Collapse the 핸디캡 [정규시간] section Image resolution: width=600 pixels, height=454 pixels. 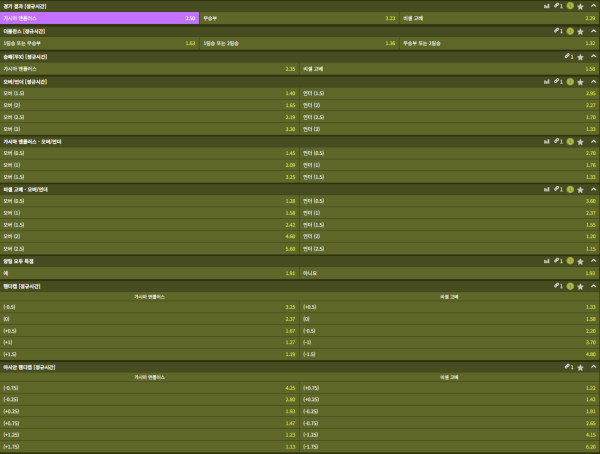pos(592,285)
